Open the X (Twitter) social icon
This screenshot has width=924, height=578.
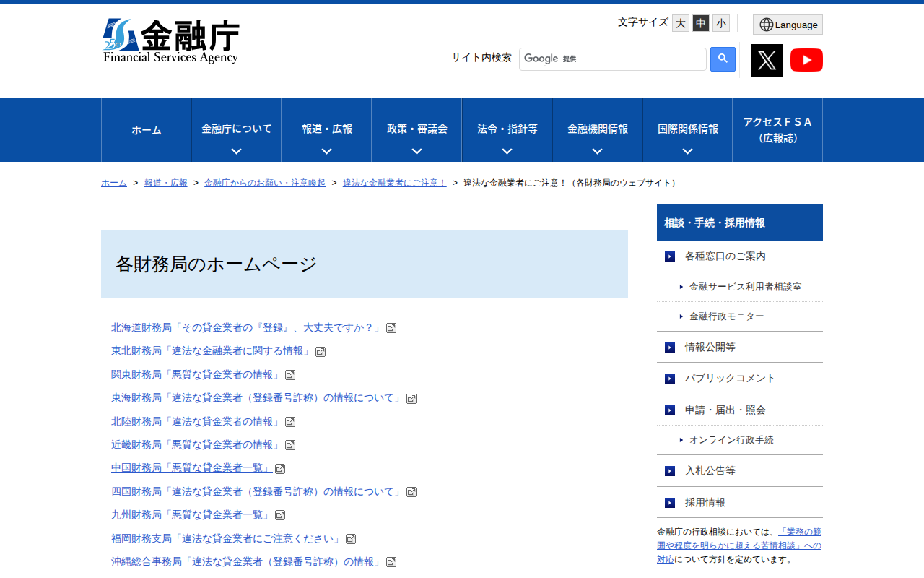pos(767,60)
